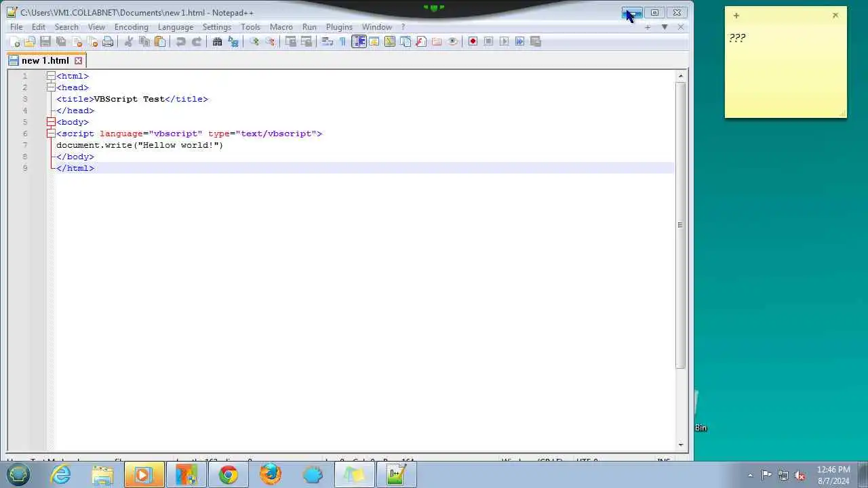Screen dimensions: 868x488
Task: Click the Open file toolbar icon
Action: pos(30,41)
